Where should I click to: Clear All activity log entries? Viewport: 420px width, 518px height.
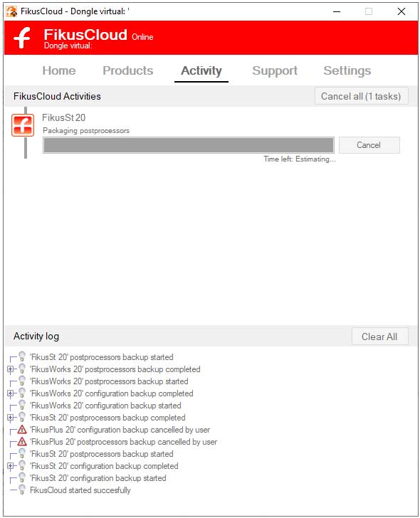pos(379,337)
